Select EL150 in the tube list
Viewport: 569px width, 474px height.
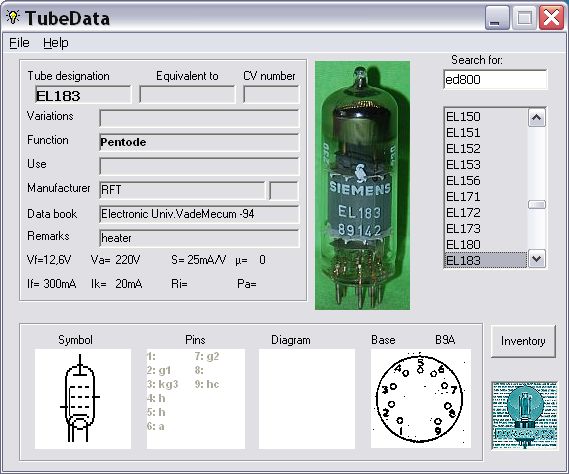(486, 117)
